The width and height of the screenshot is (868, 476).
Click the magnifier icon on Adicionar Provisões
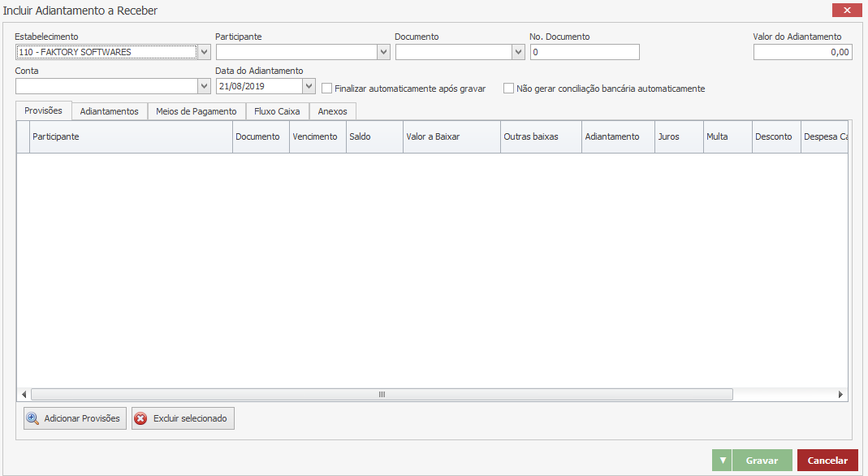pos(33,418)
